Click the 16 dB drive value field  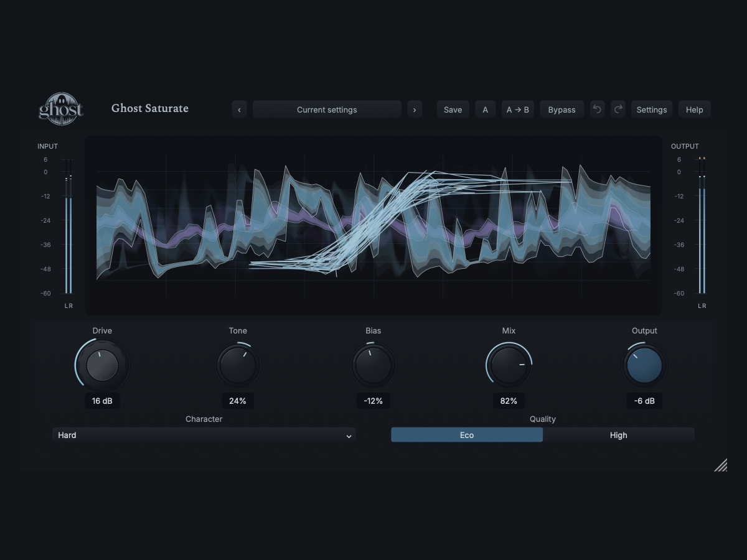[102, 401]
